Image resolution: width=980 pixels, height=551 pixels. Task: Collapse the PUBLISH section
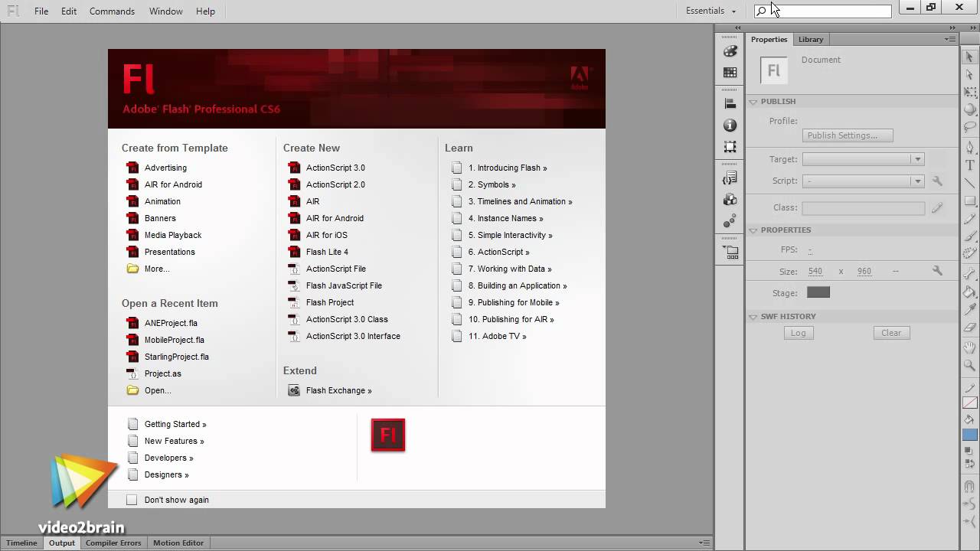753,102
